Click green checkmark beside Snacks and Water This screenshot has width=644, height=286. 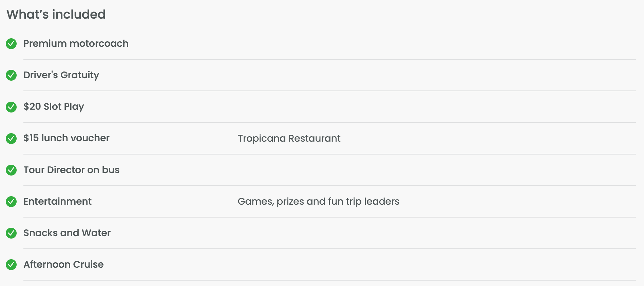click(11, 233)
